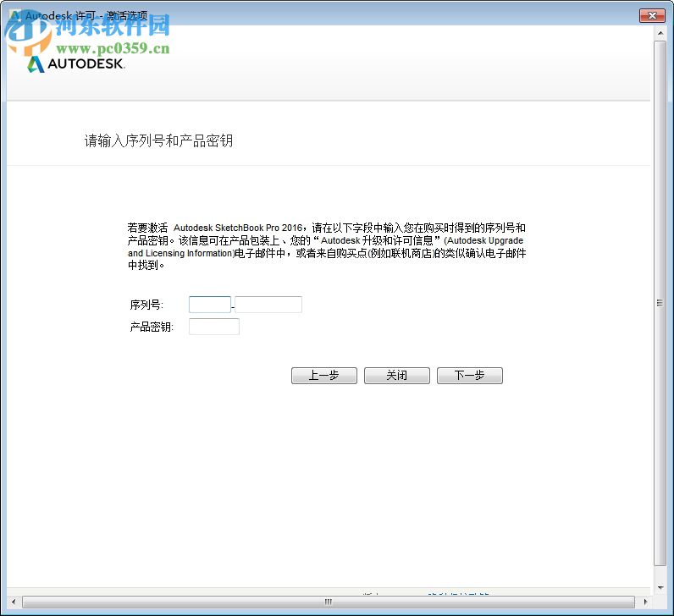Proceed with the 下一步 button
The image size is (674, 616).
coord(469,376)
